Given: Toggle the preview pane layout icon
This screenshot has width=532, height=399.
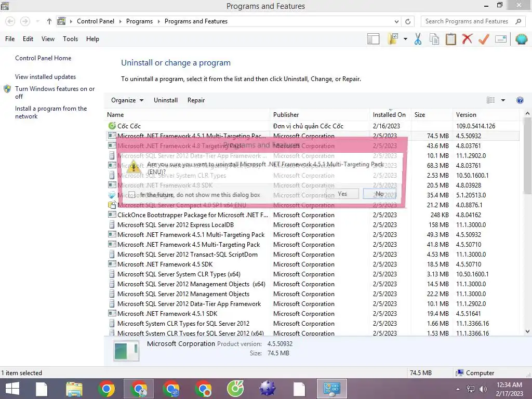Looking at the screenshot, I should point(373,39).
